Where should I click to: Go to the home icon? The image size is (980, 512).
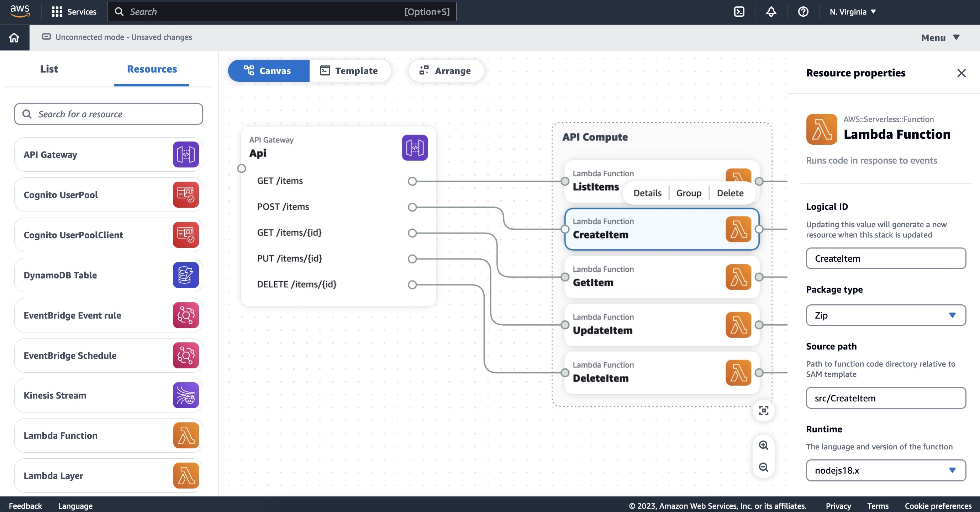point(14,37)
